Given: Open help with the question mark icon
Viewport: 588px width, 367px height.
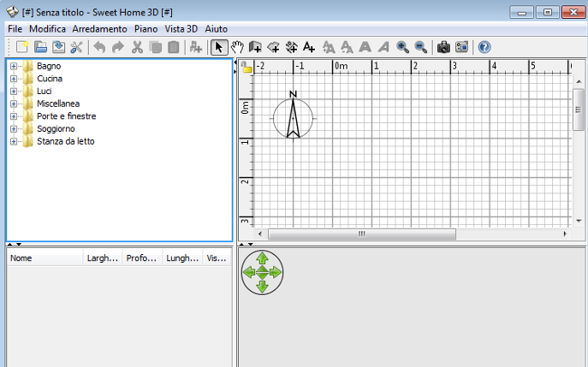Looking at the screenshot, I should coord(484,47).
